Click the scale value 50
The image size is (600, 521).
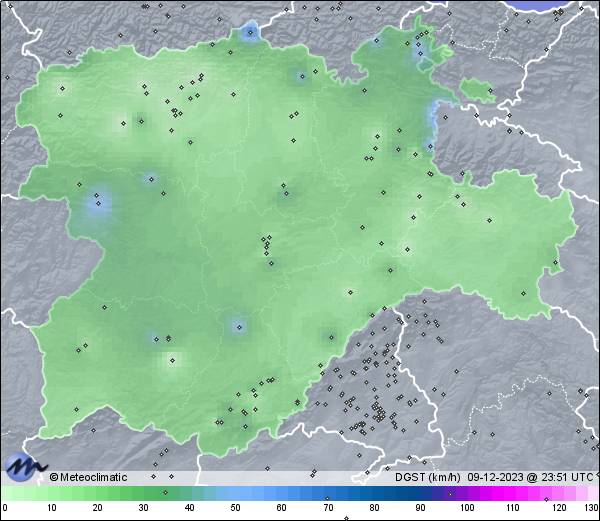[235, 508]
